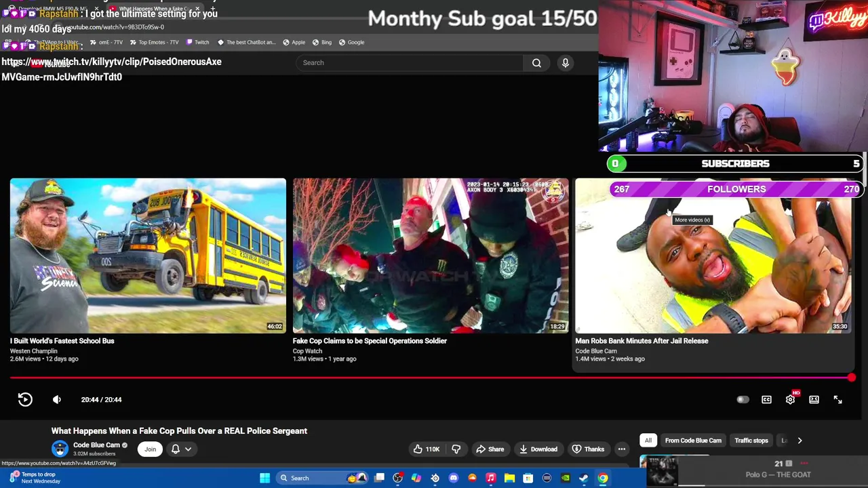Open the pink music app taskbar icon
868x488 pixels.
(491, 478)
